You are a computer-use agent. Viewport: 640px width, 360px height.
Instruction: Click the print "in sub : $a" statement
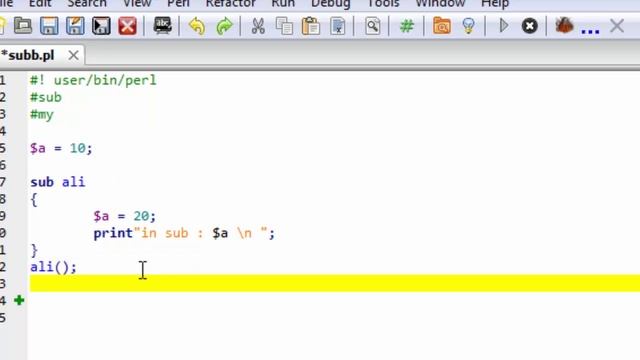(x=184, y=233)
